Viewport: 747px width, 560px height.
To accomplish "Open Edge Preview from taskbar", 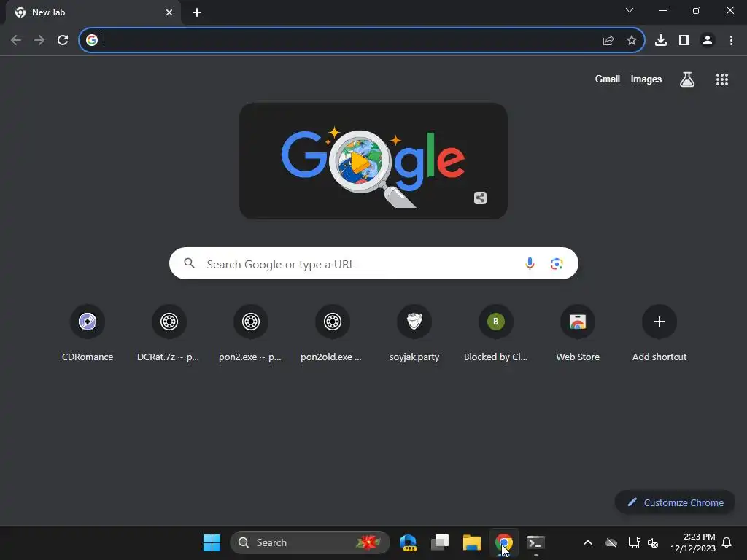I will [x=409, y=542].
